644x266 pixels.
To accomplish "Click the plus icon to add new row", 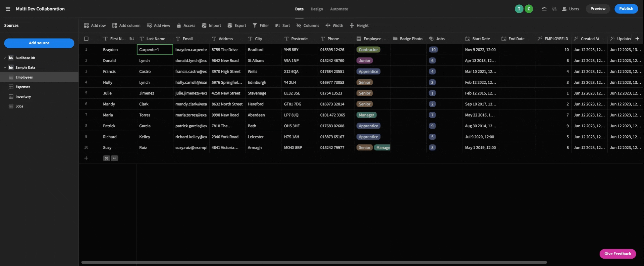I will pyautogui.click(x=86, y=158).
